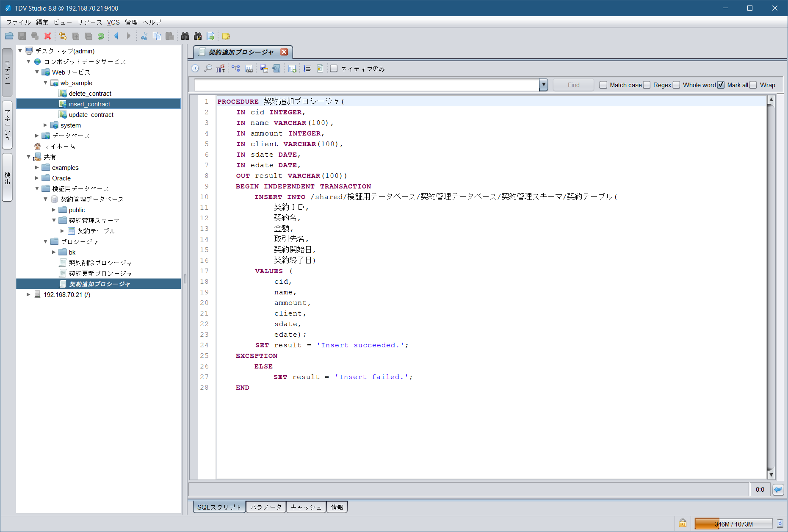Click the editor vertical scrollbar up arrow
This screenshot has width=788, height=532.
click(x=771, y=100)
